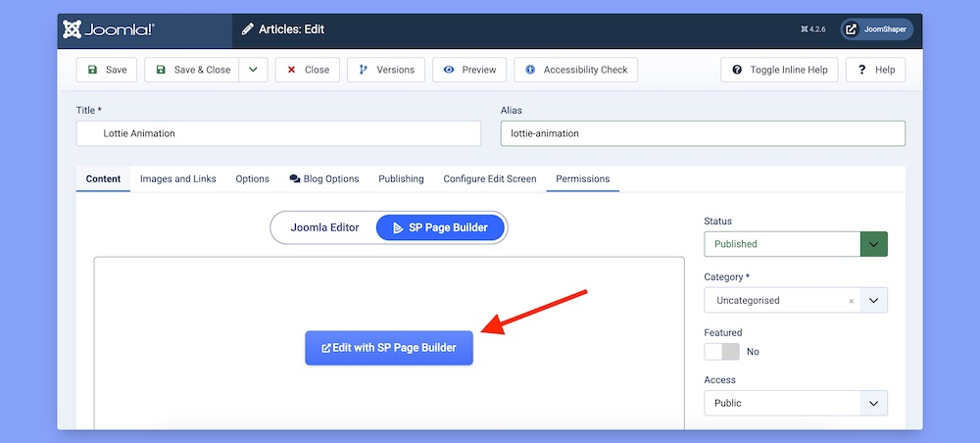Click the Alias input field
This screenshot has height=443, width=980.
(x=702, y=133)
